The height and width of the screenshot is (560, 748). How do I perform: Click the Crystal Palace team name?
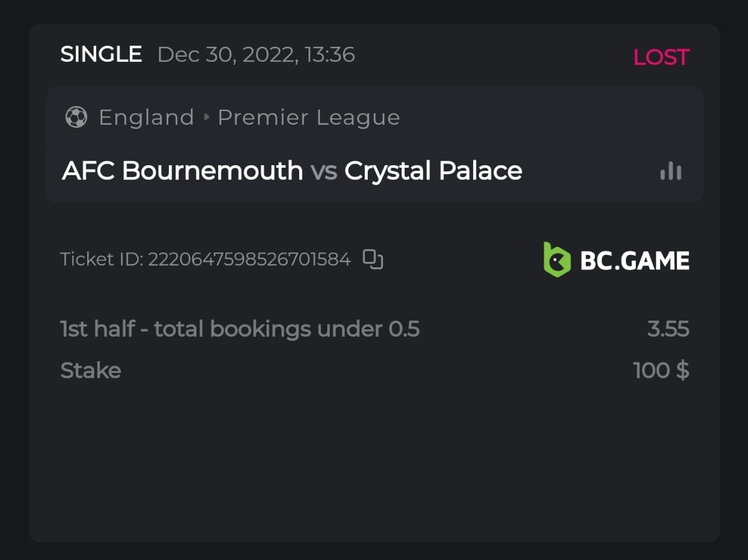(x=433, y=171)
